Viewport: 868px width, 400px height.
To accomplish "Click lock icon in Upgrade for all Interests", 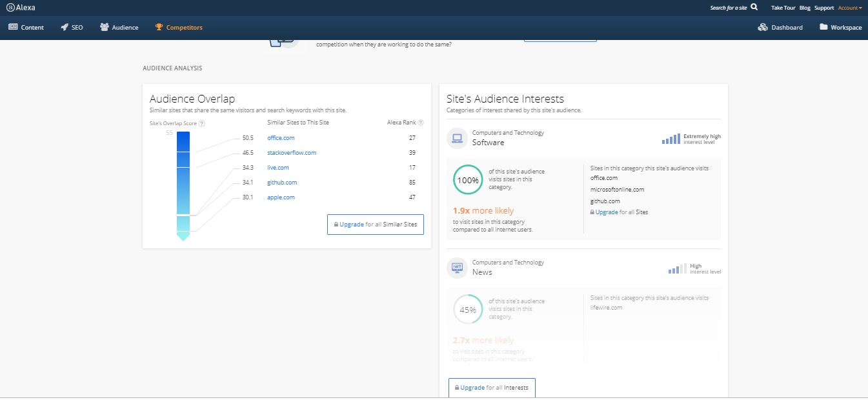I will [457, 388].
